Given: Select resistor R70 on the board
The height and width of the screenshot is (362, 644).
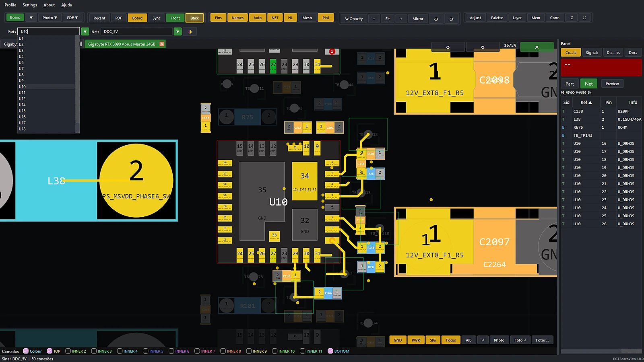Looking at the screenshot, I should coord(371,267).
